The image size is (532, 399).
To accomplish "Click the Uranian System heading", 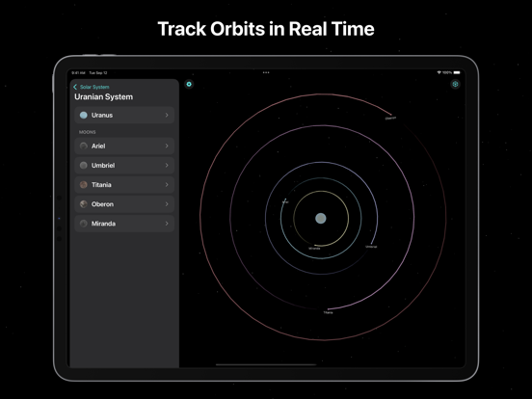I will tap(103, 97).
